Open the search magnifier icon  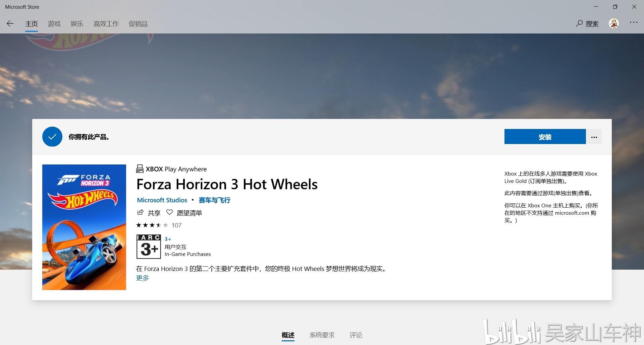[x=579, y=23]
